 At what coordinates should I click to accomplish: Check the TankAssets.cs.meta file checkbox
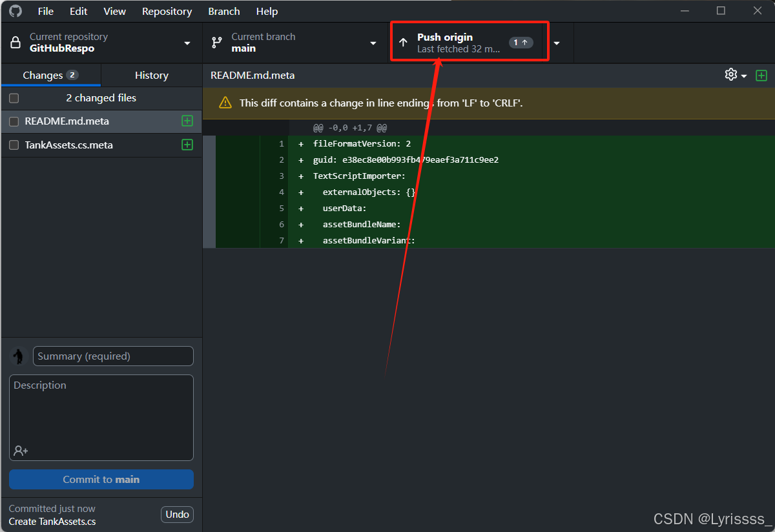coord(14,145)
